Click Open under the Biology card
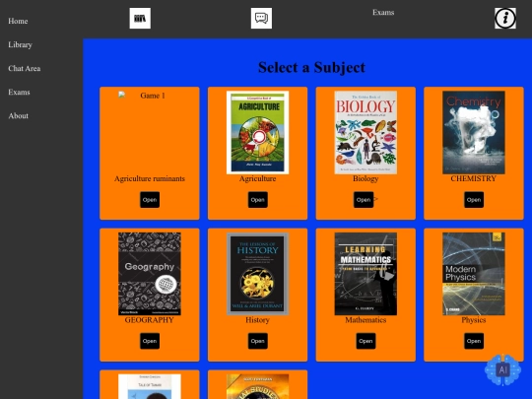The height and width of the screenshot is (399, 532). [x=364, y=200]
